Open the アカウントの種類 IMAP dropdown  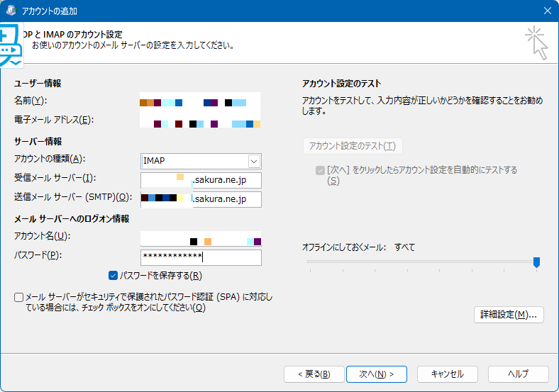coord(201,161)
